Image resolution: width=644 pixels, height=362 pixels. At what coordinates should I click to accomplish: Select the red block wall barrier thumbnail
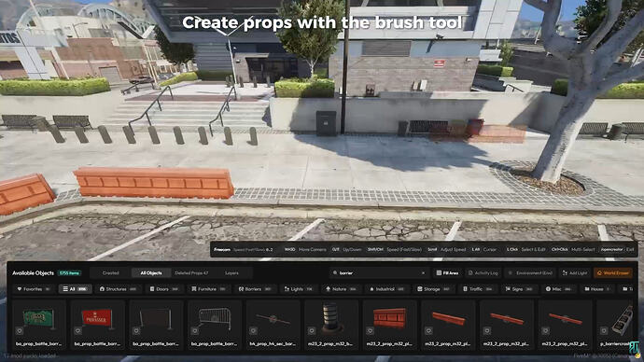tap(390, 318)
